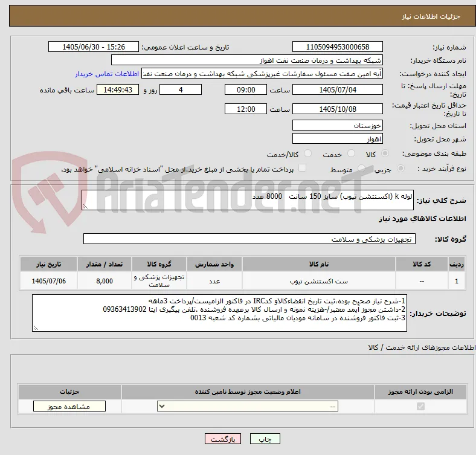Click the جزئیات column header in permits table
This screenshot has height=455, width=476.
69,392
